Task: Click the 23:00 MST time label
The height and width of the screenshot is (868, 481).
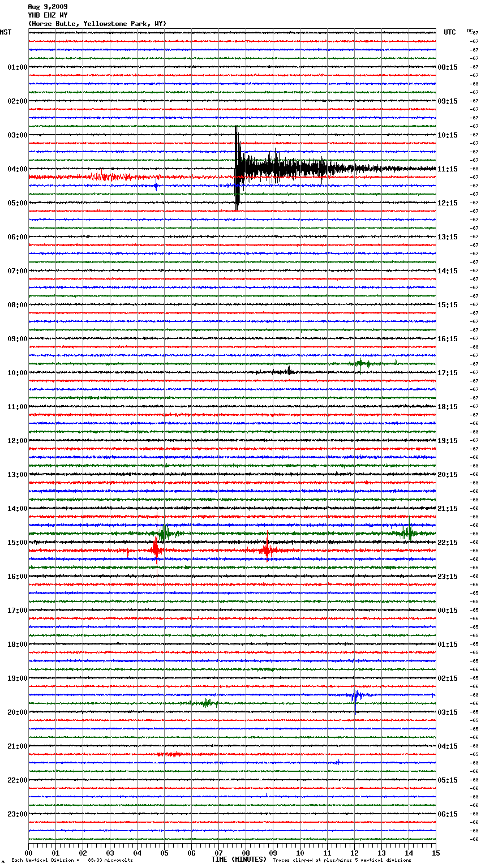Action: pyautogui.click(x=18, y=814)
